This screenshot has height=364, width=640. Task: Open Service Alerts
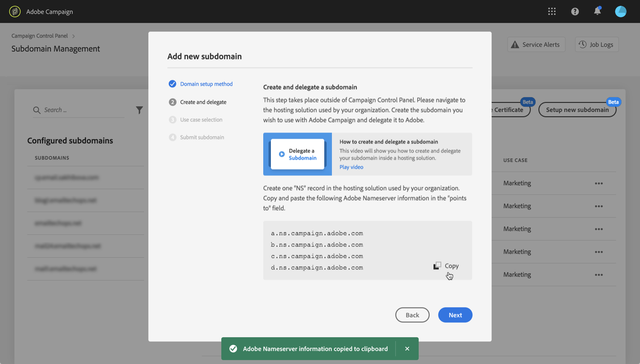click(x=536, y=44)
